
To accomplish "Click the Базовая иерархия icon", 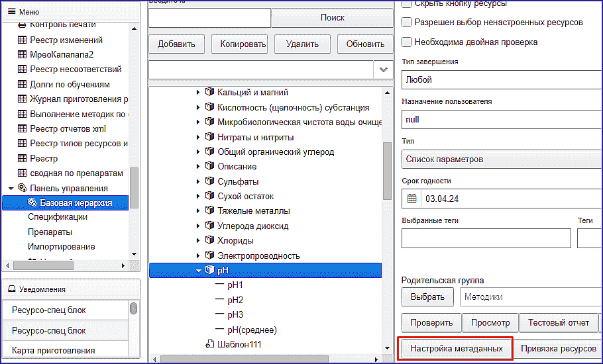I will 32,203.
